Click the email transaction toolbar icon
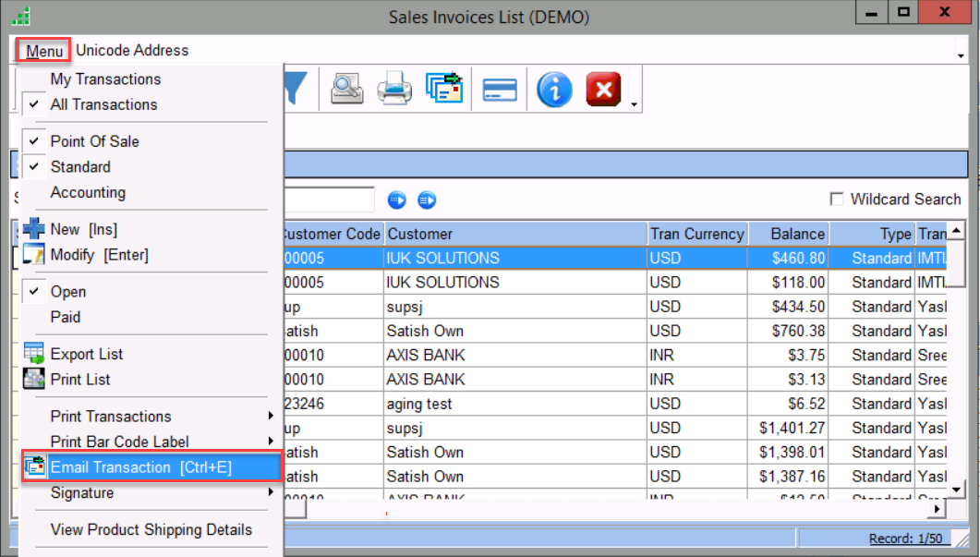 click(x=444, y=90)
